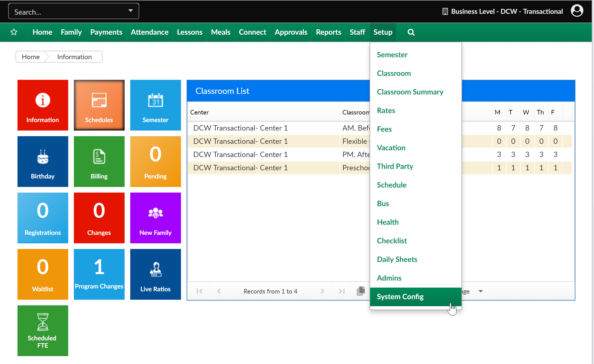Choose Classroom Summary menu entry
This screenshot has width=594, height=364.
pyautogui.click(x=410, y=92)
